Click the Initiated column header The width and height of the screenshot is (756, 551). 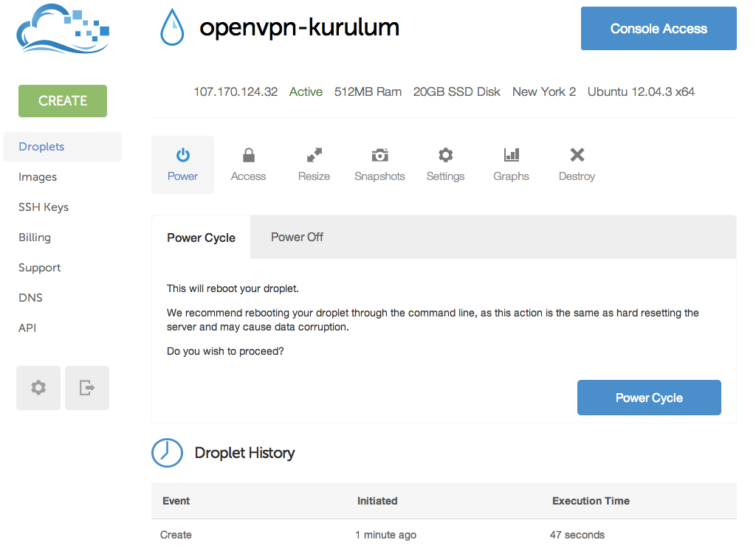[377, 501]
